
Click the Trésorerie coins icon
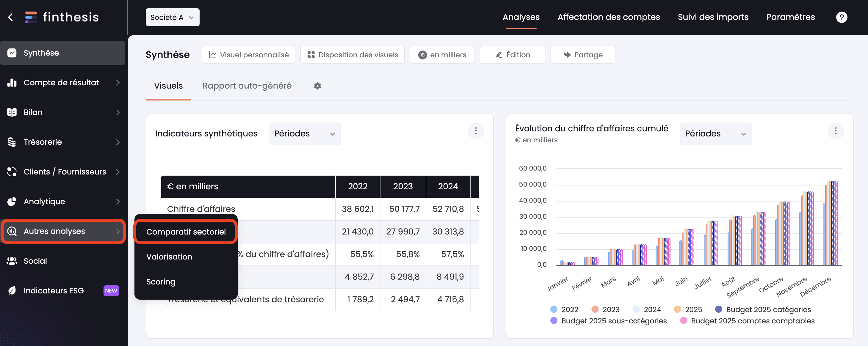tap(12, 142)
